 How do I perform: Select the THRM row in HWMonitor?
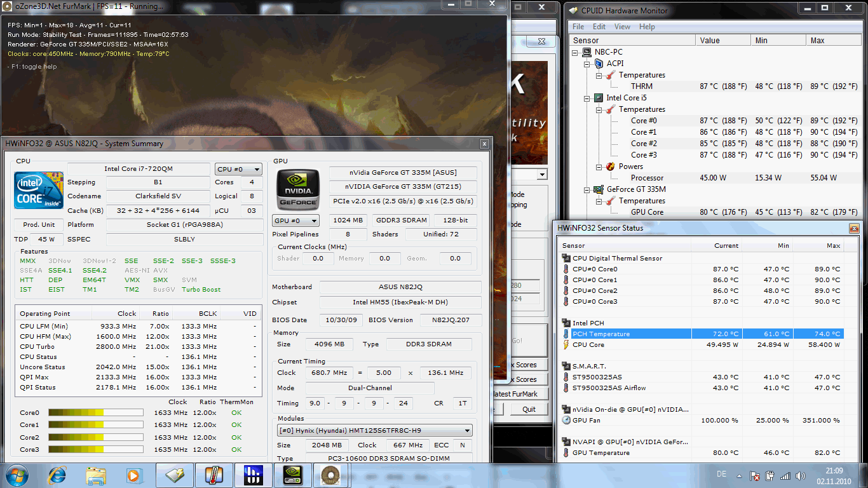(714, 86)
